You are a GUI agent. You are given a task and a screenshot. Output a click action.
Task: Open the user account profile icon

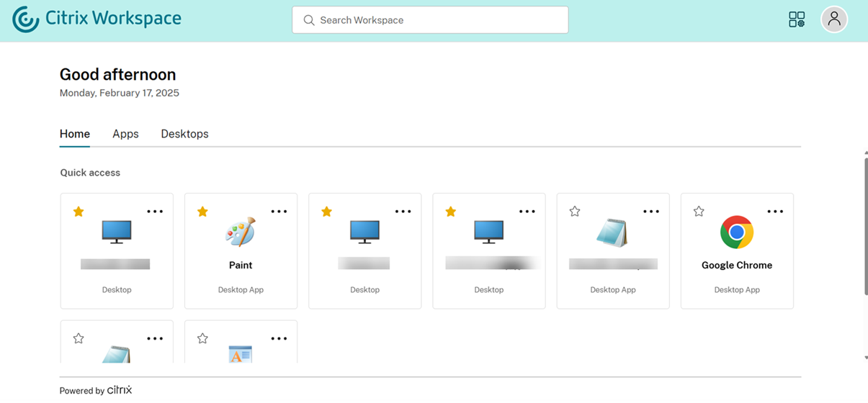tap(834, 19)
